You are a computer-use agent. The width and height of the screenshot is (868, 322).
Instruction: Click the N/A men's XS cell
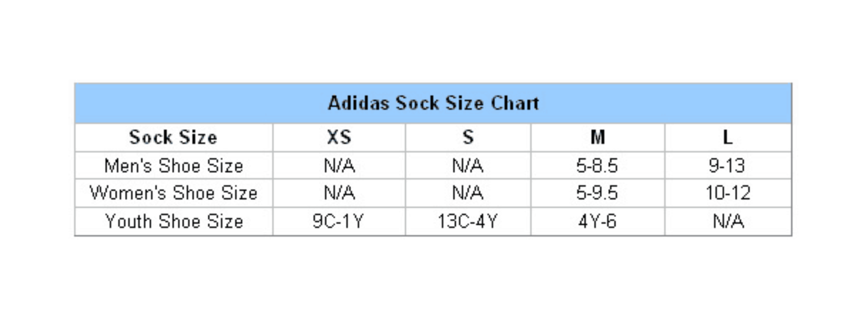point(339,166)
